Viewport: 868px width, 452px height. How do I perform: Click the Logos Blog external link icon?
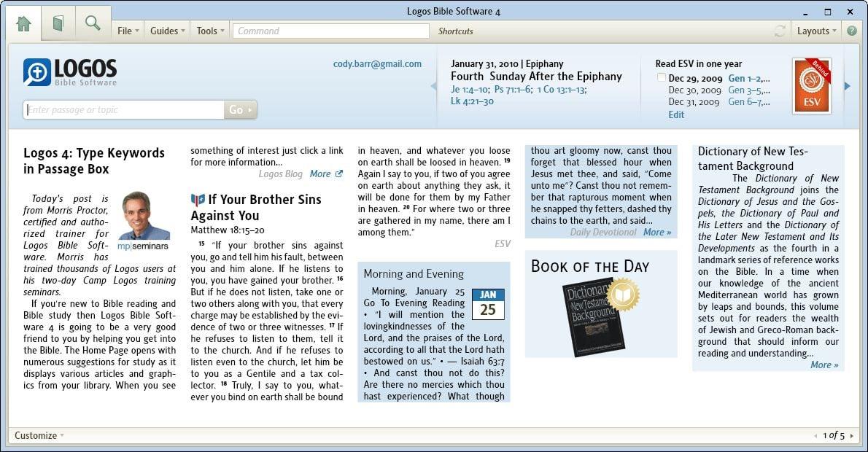338,174
